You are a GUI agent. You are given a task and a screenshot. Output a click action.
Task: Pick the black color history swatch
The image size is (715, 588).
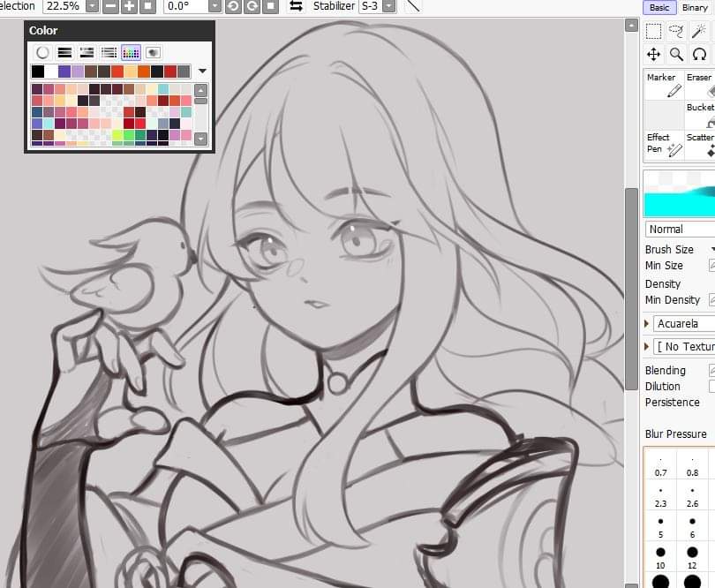38,72
